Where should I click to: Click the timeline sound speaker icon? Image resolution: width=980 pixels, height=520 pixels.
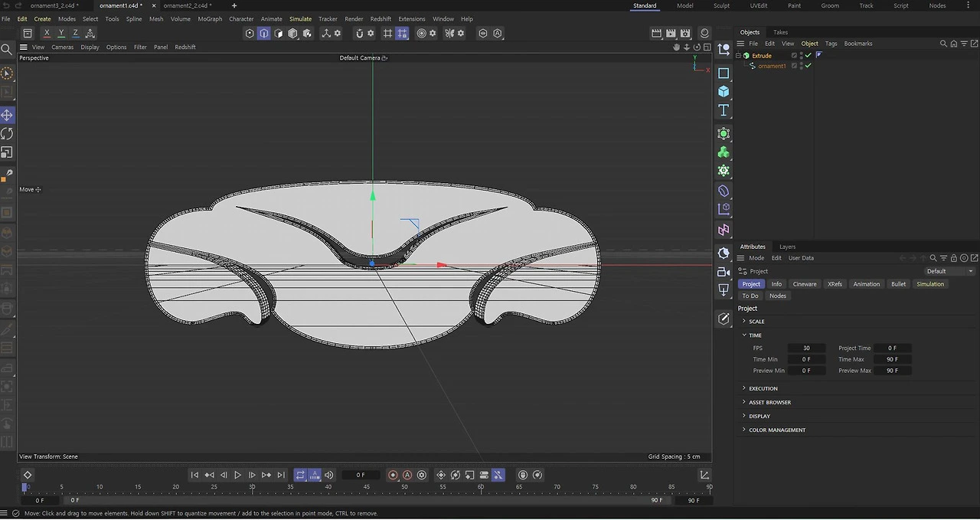click(x=329, y=475)
